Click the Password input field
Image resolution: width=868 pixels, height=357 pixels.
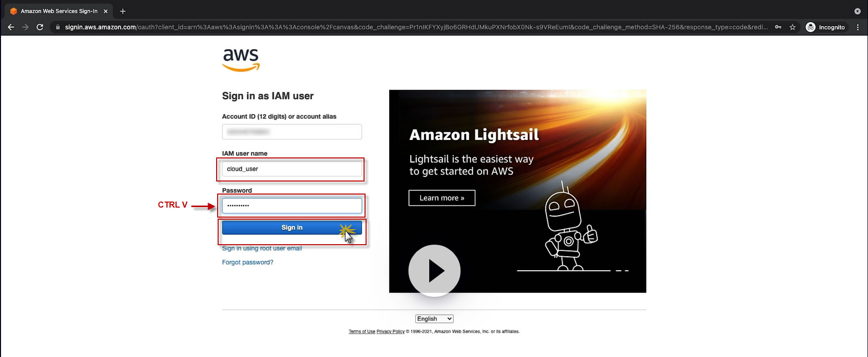pos(292,206)
